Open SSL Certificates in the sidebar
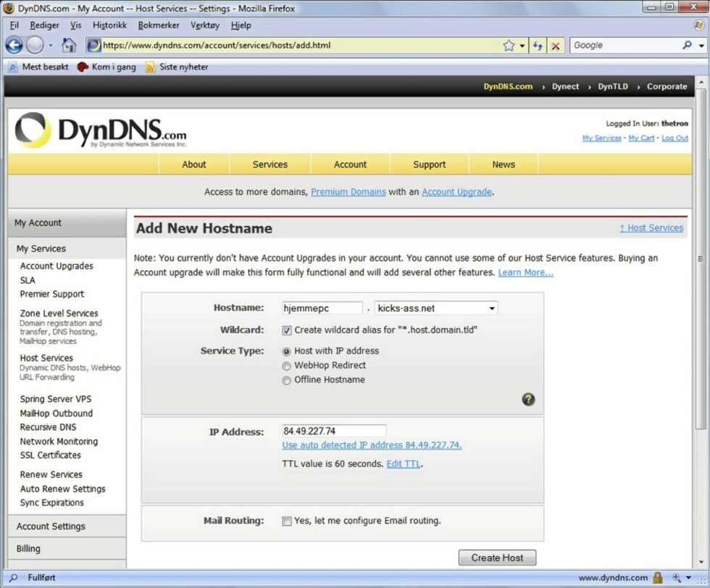Screen dimensions: 710x588 click(50, 455)
